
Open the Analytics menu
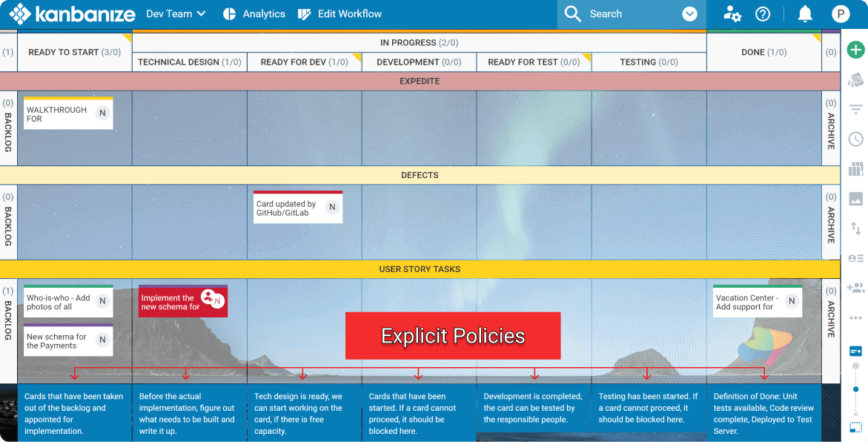(254, 13)
